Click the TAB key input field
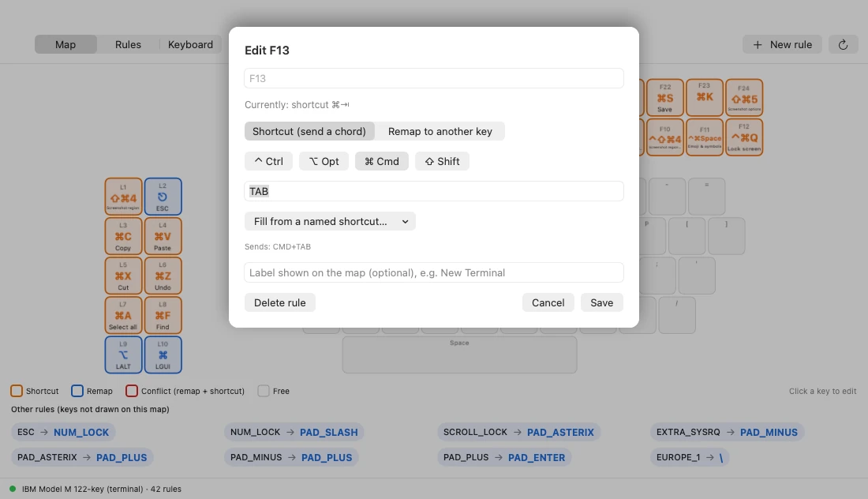868x499 pixels. 434,191
